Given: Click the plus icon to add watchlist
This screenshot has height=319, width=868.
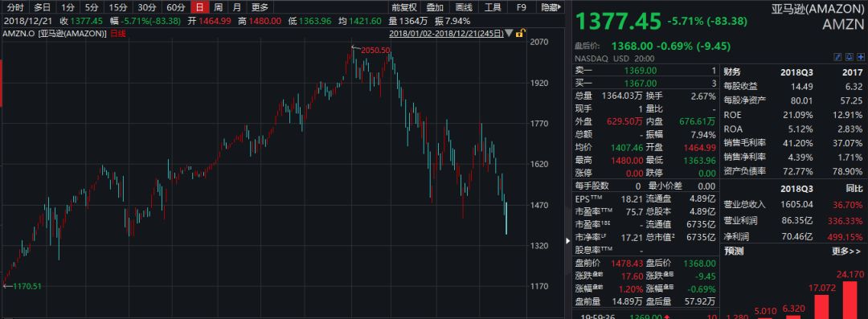Looking at the screenshot, I should [860, 57].
